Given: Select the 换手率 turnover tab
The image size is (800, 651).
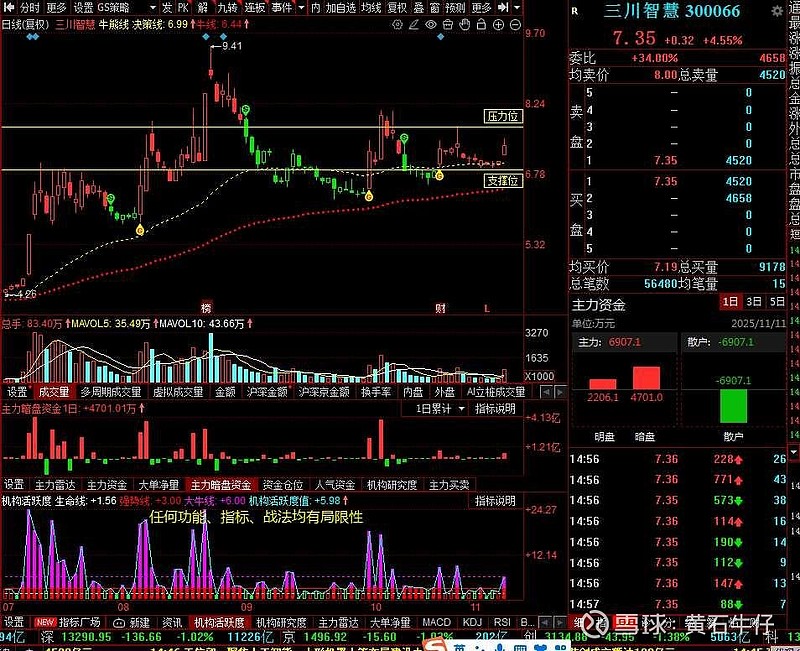Looking at the screenshot, I should click(x=376, y=392).
